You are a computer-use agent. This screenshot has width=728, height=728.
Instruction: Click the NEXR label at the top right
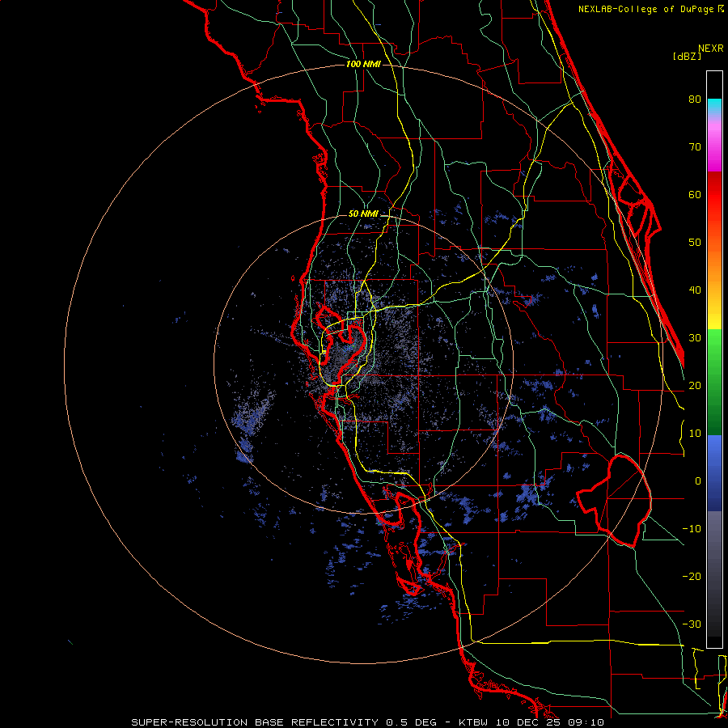[x=711, y=49]
